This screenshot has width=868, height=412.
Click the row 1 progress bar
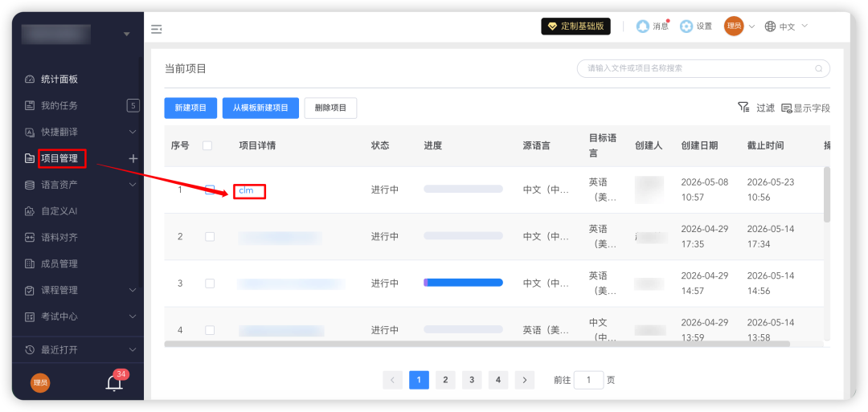[464, 189]
